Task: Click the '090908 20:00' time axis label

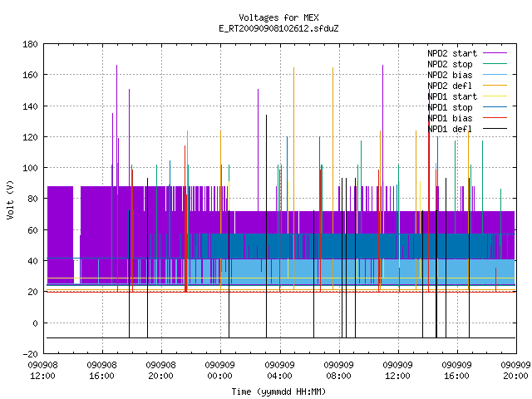Action: point(160,371)
